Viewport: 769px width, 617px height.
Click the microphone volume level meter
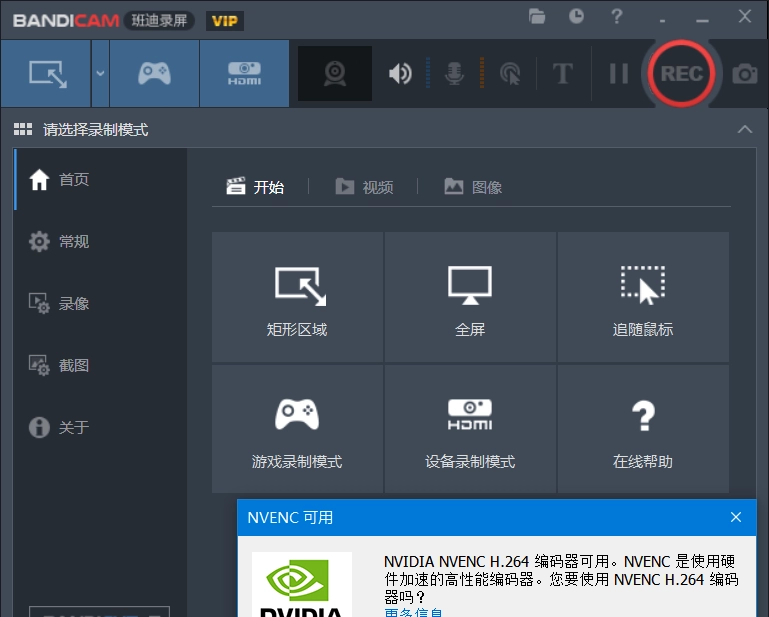(482, 73)
